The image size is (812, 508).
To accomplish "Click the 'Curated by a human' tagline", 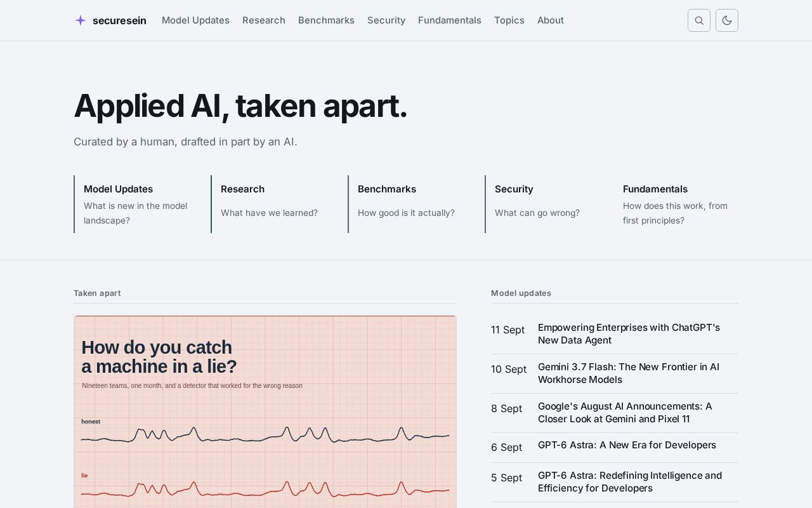I will (185, 142).
